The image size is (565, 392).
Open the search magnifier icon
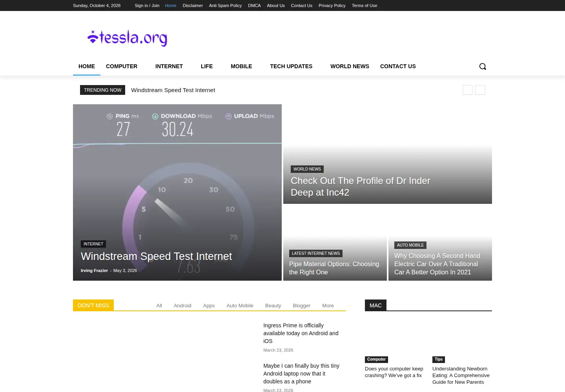(483, 66)
